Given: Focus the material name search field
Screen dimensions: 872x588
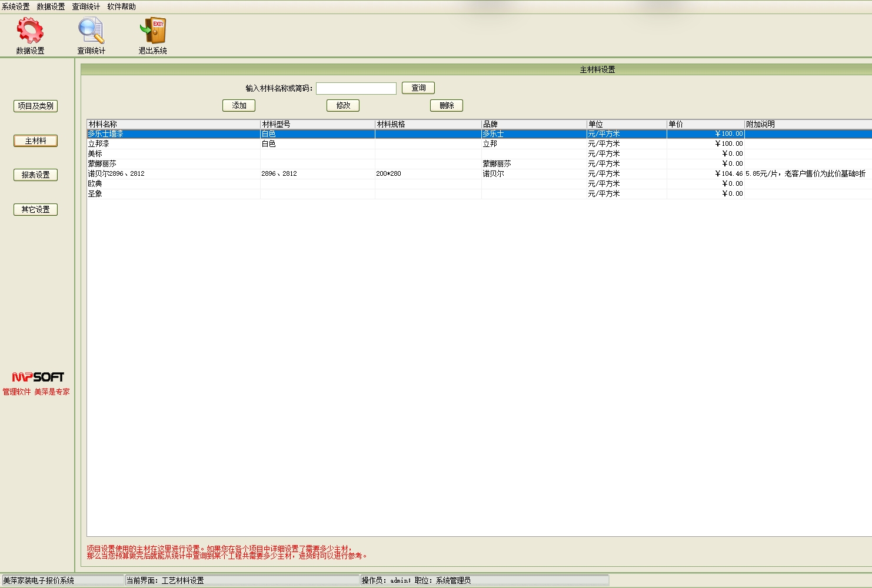Looking at the screenshot, I should point(356,88).
